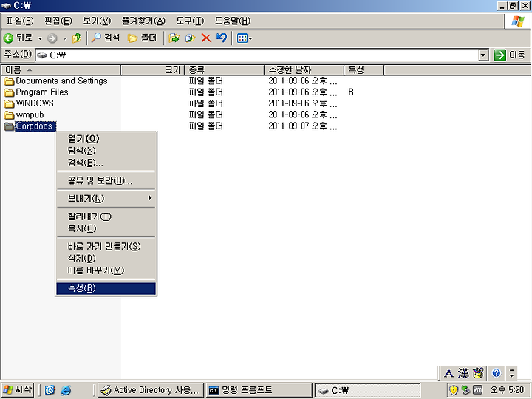
Task: Open the Tools (도구) menu
Action: (190, 21)
